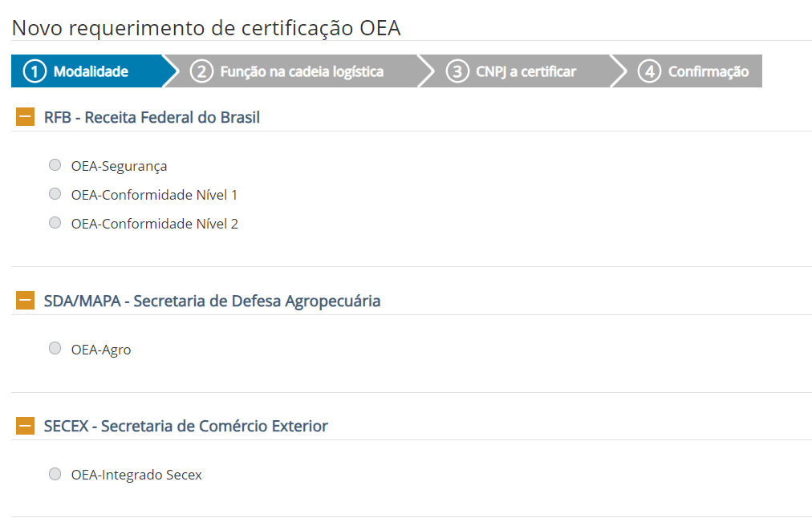Collapse the RFB section with minus icon

point(26,118)
